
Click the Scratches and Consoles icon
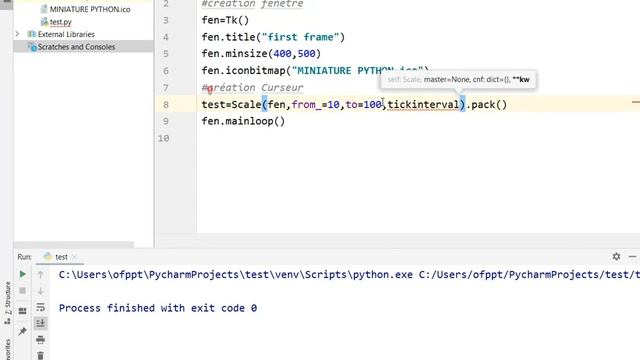click(32, 47)
